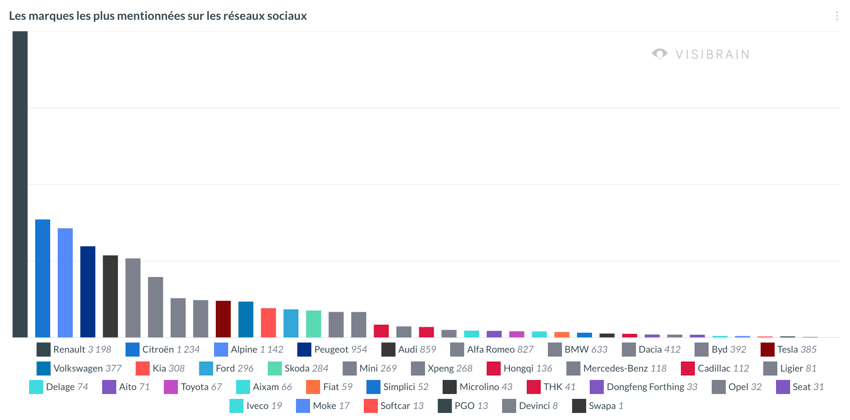
Task: Toggle the Volkswagen legend entry
Action: [x=79, y=369]
